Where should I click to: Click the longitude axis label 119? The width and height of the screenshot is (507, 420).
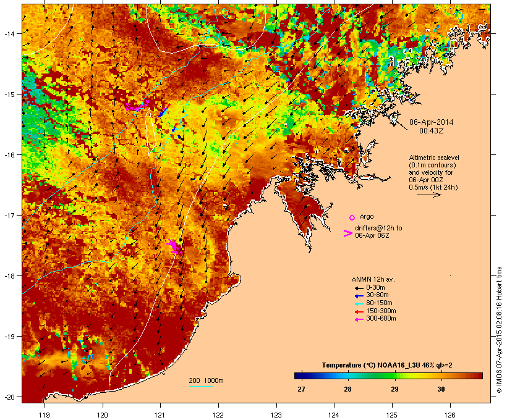[x=45, y=415]
